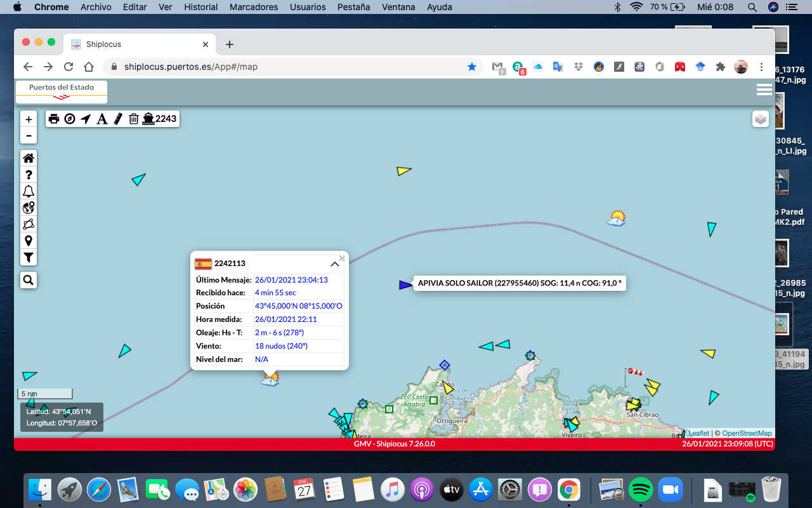Click the globe with pin icon
The image size is (812, 508).
pos(28,208)
